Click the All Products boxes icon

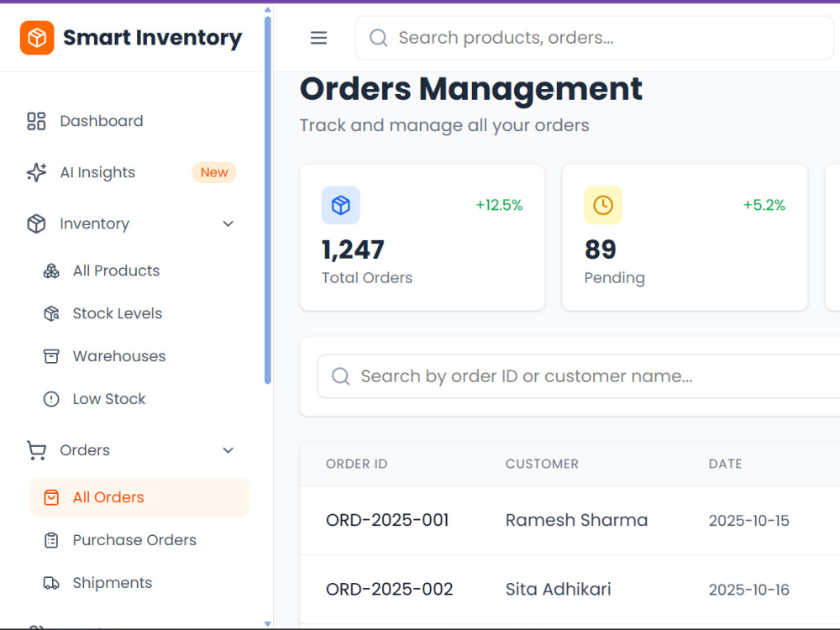point(51,271)
